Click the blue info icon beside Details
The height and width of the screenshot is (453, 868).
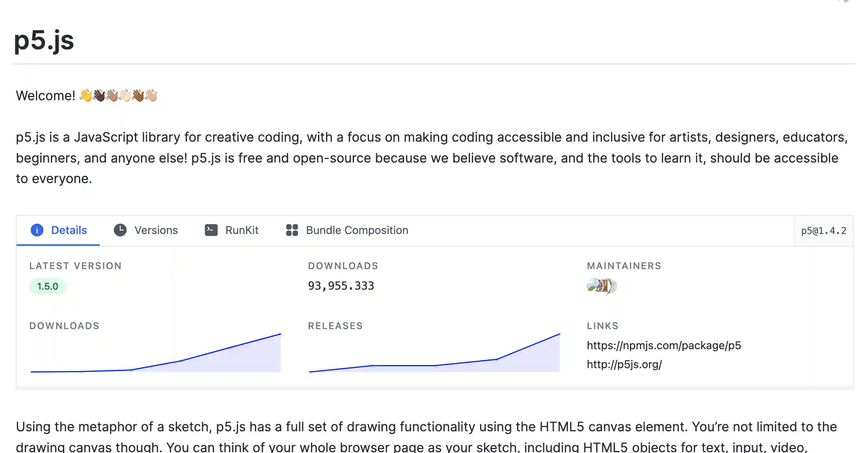click(37, 230)
